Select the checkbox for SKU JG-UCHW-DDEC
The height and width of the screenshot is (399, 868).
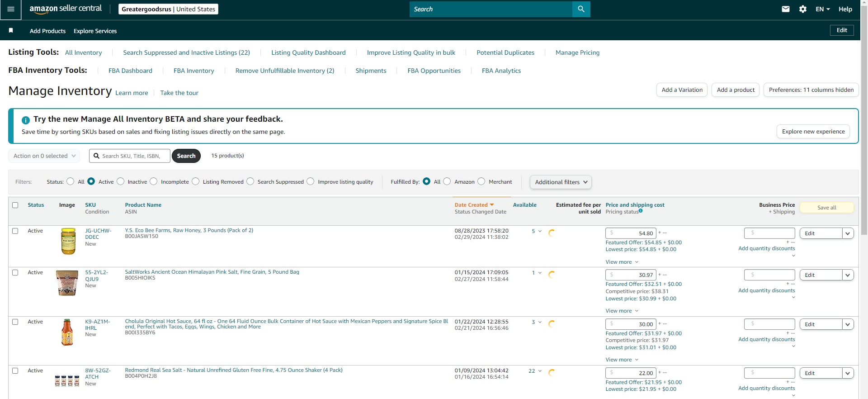click(15, 231)
